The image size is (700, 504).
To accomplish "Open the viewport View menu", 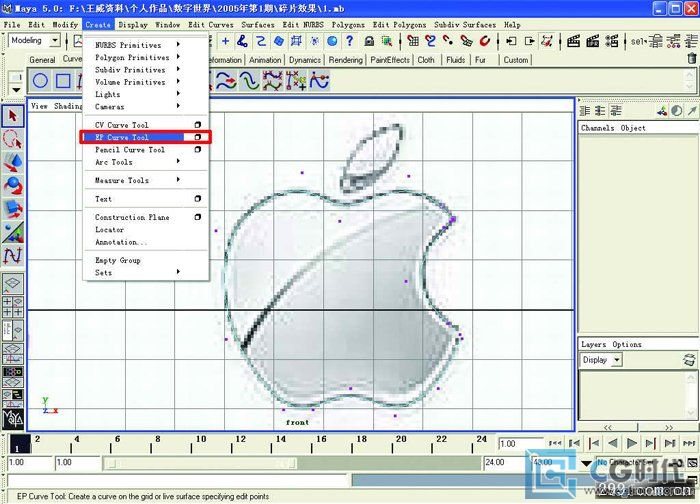I will (x=39, y=106).
